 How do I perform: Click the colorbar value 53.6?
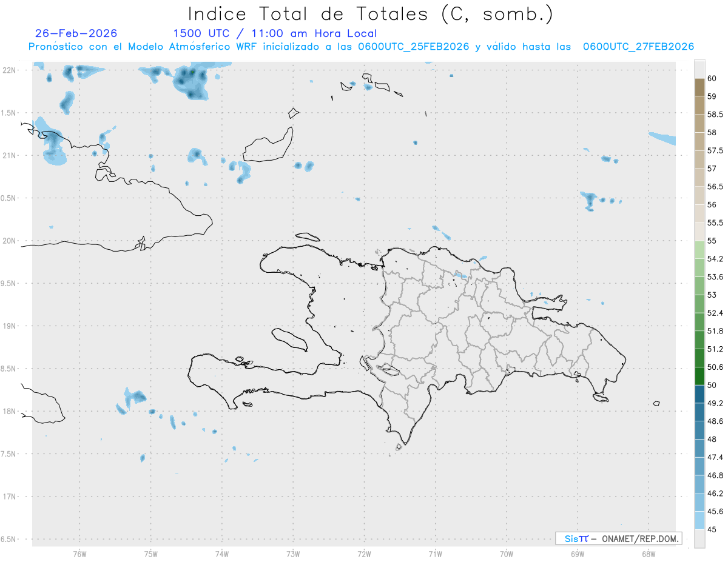pos(715,277)
